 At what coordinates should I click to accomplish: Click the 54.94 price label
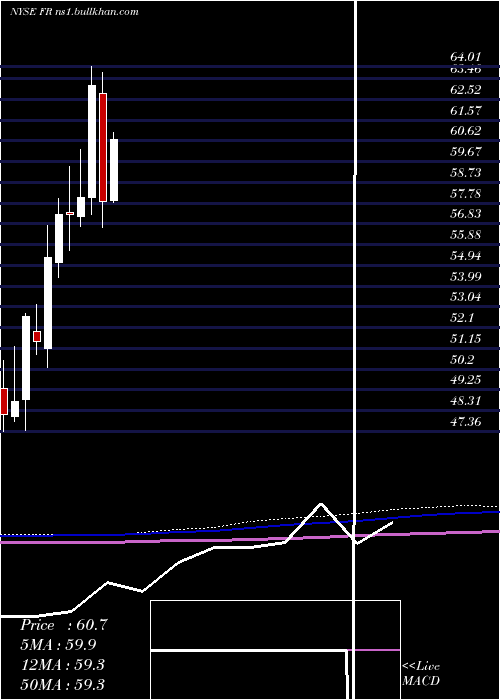[466, 256]
